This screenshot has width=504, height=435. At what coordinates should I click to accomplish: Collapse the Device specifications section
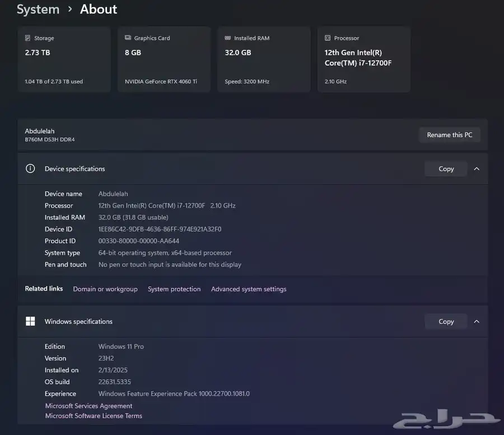point(477,169)
